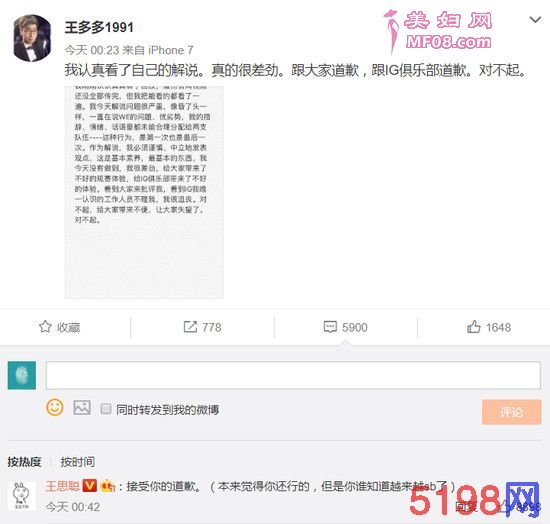Image resolution: width=550 pixels, height=524 pixels.
Task: Click the rabbit avatar of 王思聪
Action: coord(21,496)
